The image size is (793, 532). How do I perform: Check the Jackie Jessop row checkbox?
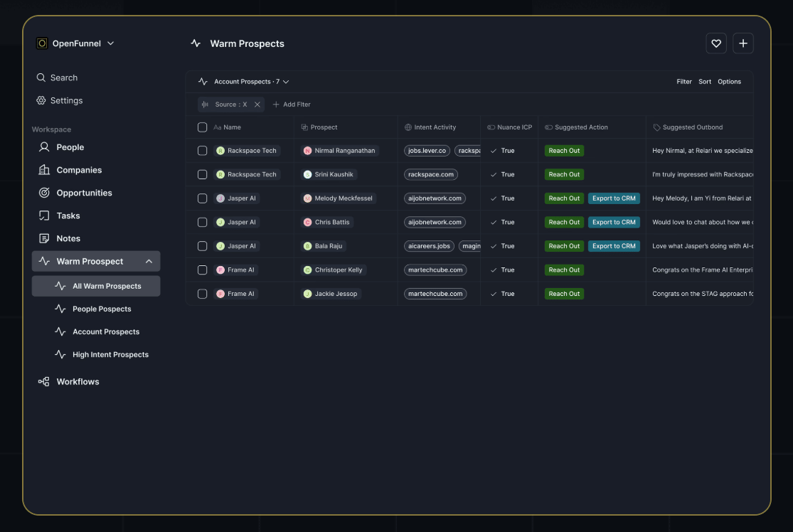tap(202, 294)
